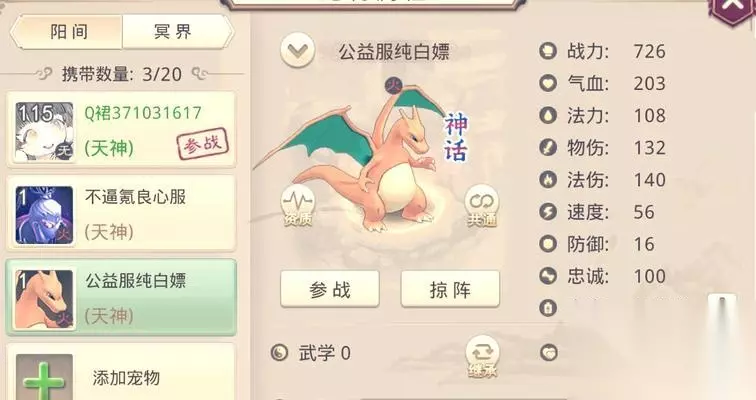Tap the 共通 link icon
The height and width of the screenshot is (400, 756).
click(482, 206)
